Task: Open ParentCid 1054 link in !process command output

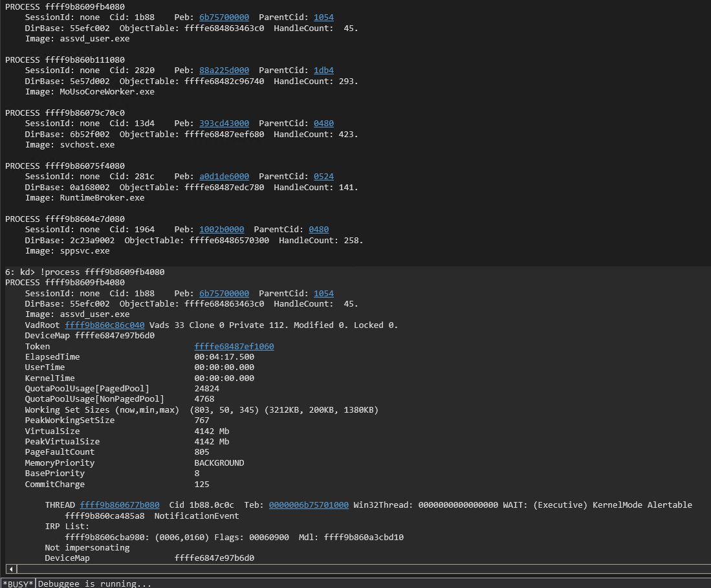Action: point(323,294)
